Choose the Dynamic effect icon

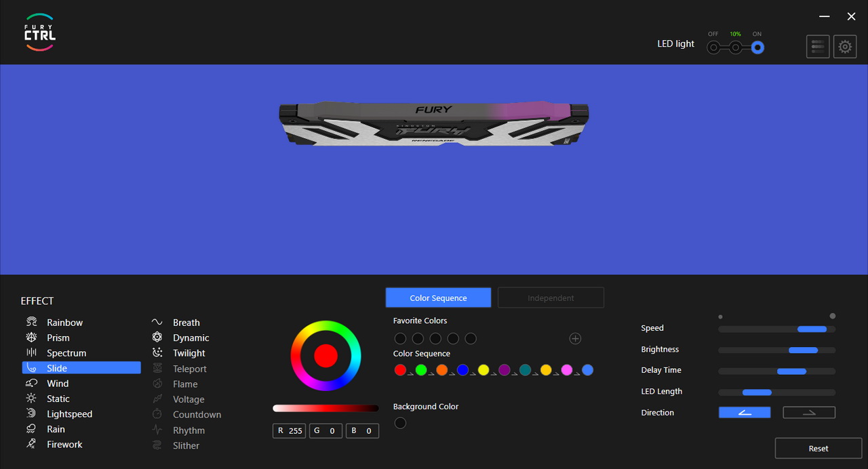[x=157, y=338]
